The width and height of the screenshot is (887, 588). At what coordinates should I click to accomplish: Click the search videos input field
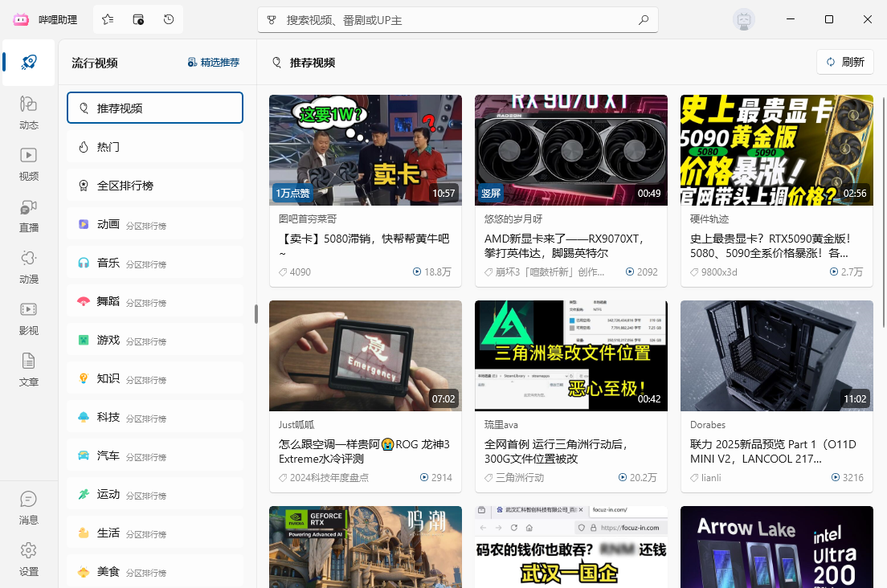[458, 20]
